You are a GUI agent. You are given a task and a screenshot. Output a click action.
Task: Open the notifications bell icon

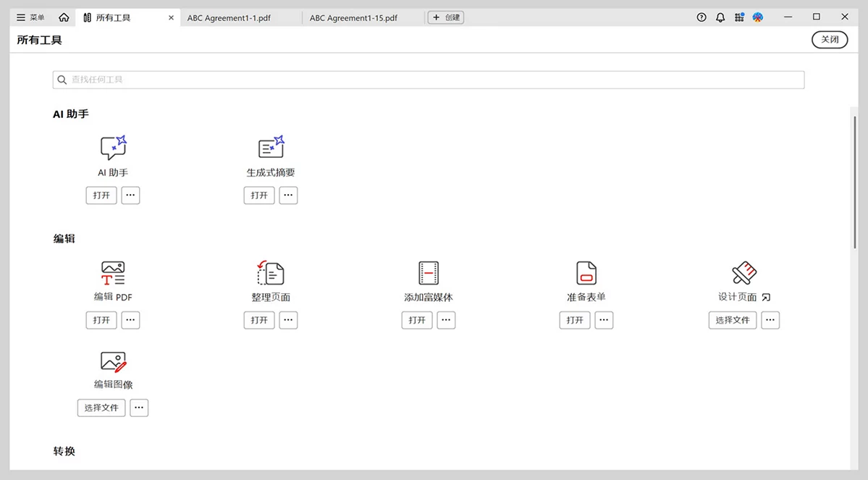tap(720, 17)
